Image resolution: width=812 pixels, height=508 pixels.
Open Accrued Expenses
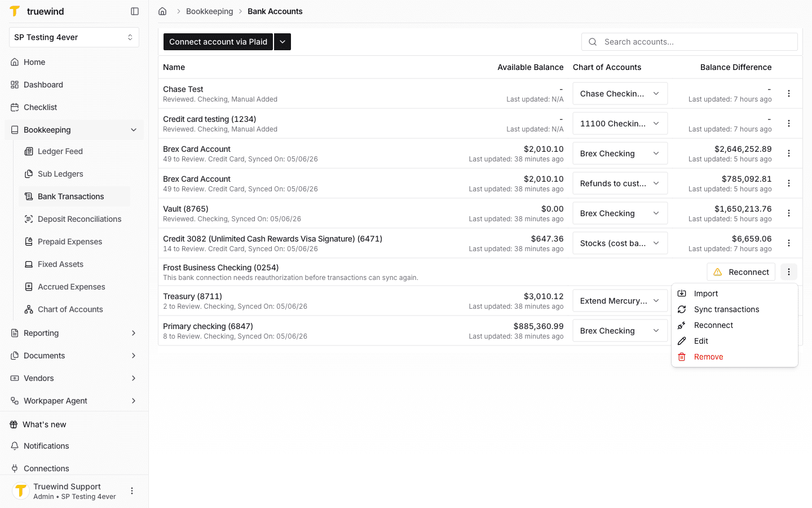[x=74, y=287]
